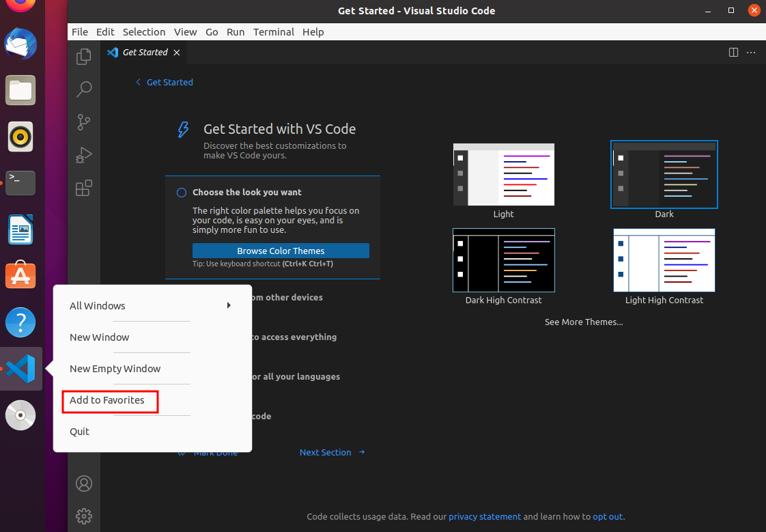Go to Next Section link
766x532 pixels.
[332, 452]
